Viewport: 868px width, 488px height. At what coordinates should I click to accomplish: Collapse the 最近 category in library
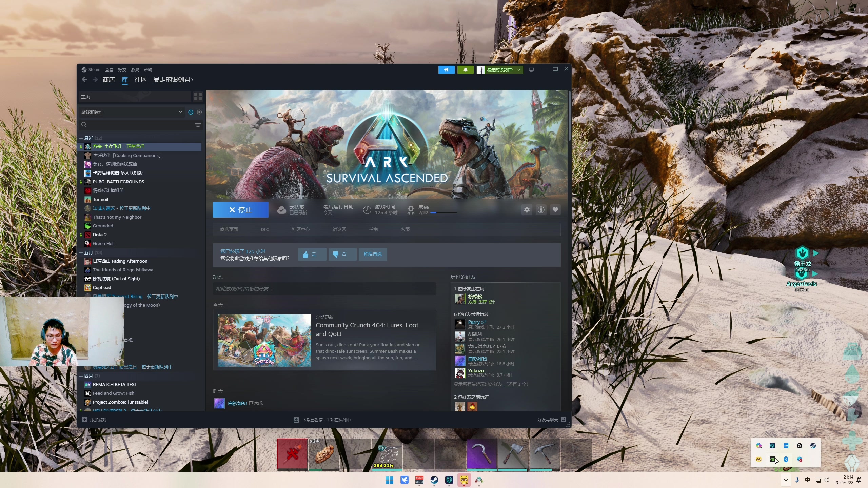pyautogui.click(x=81, y=138)
